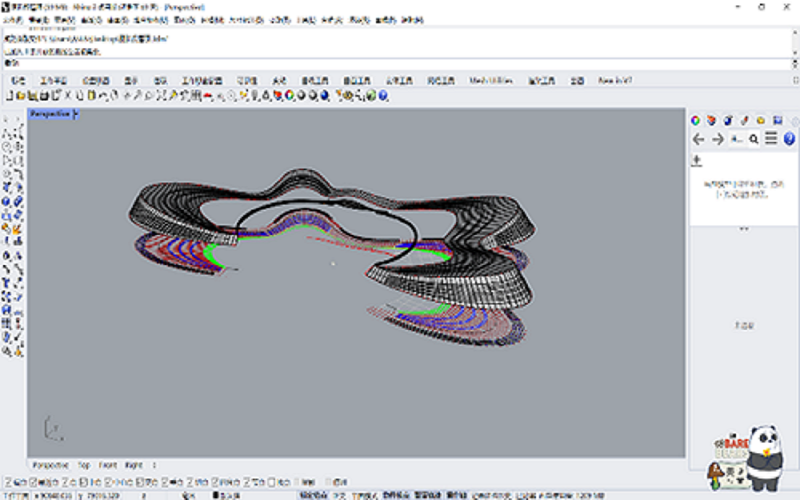Open the File menu in menu bar
This screenshot has width=800, height=500.
(x=13, y=20)
